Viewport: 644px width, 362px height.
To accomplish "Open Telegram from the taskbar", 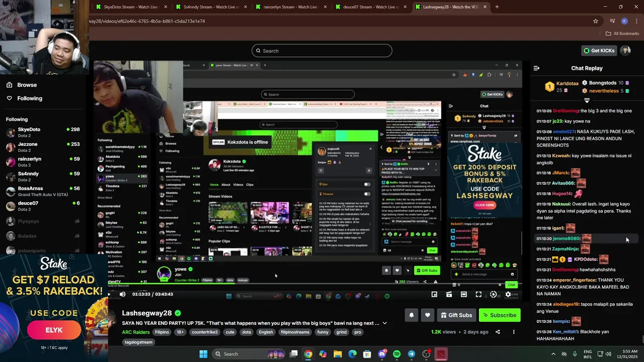I will tap(411, 354).
